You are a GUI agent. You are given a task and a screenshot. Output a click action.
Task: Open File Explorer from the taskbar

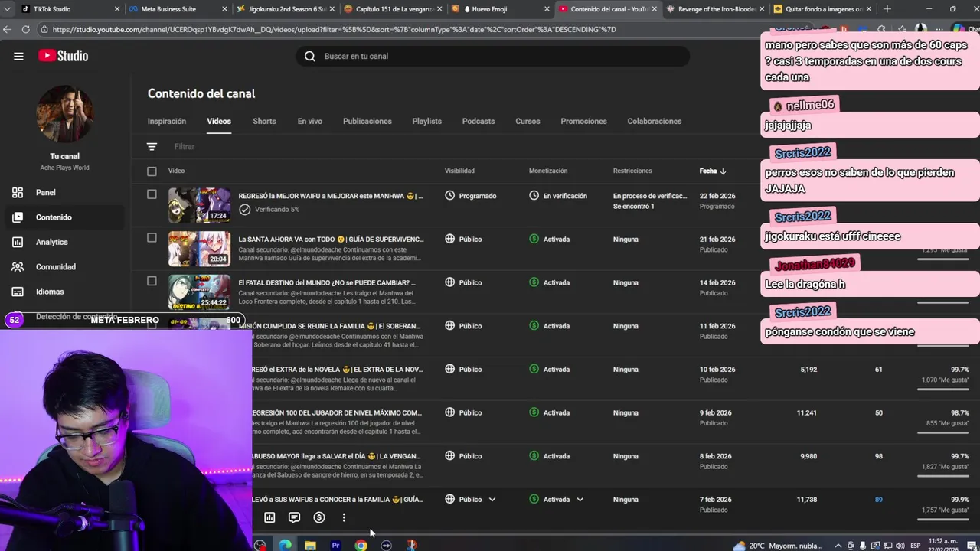click(310, 545)
